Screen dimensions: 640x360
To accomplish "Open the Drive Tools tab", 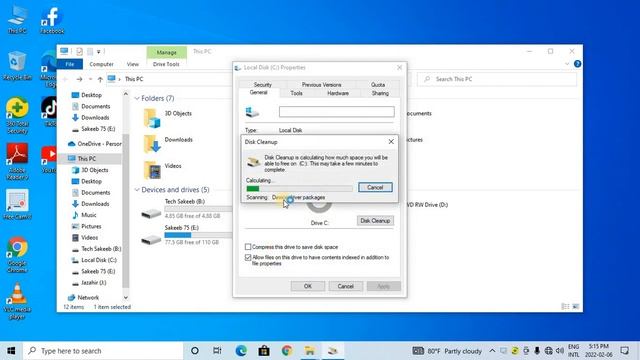I will [x=166, y=64].
